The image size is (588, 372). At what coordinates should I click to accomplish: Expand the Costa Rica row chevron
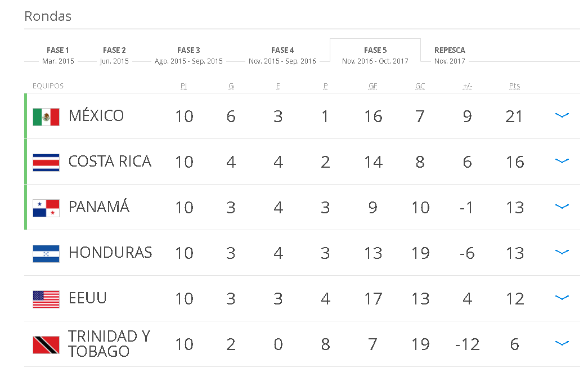click(x=562, y=161)
